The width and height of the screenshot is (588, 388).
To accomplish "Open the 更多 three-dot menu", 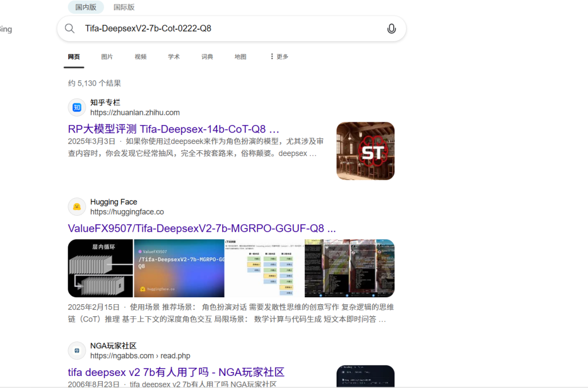I will pos(279,57).
